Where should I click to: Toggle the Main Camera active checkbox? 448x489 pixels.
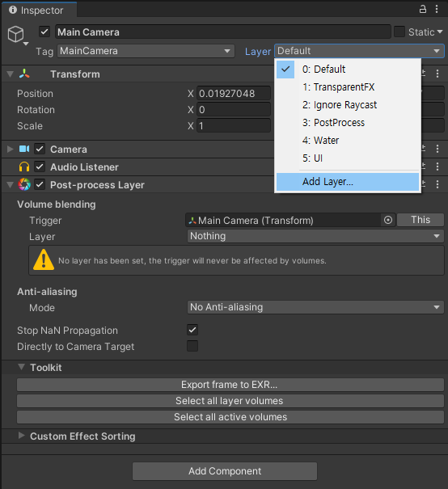pyautogui.click(x=44, y=32)
